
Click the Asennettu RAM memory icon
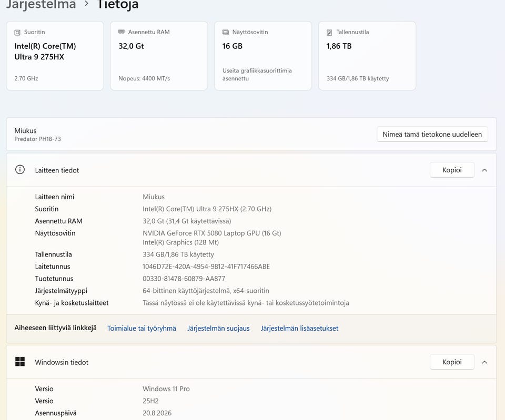point(122,32)
